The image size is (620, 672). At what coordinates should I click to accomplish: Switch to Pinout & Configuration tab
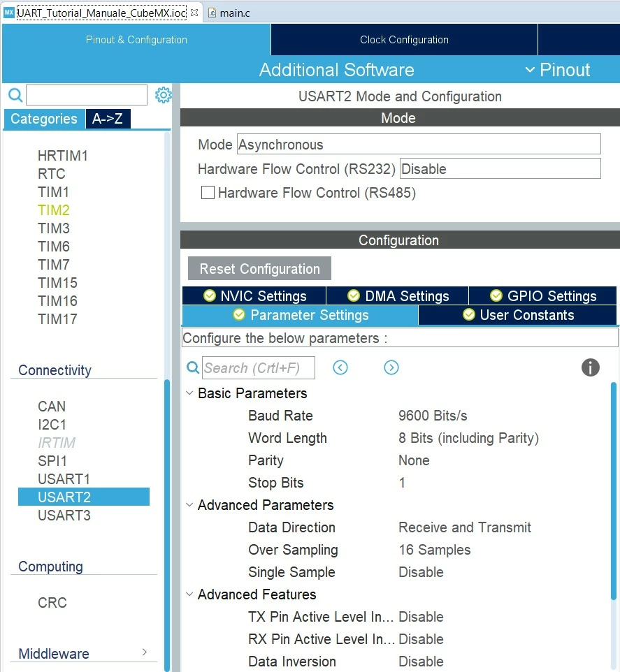coord(136,39)
